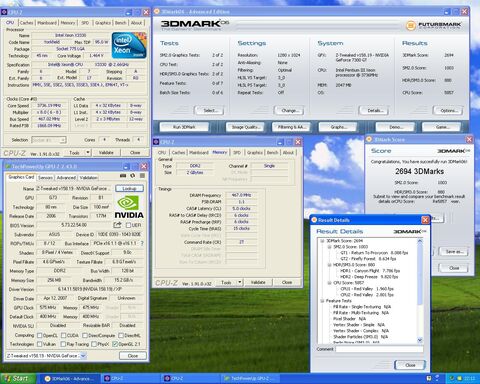Screen dimensions: 480x384
Task: Switch to Bench tab in top-left CPU-Z
Action: click(121, 23)
